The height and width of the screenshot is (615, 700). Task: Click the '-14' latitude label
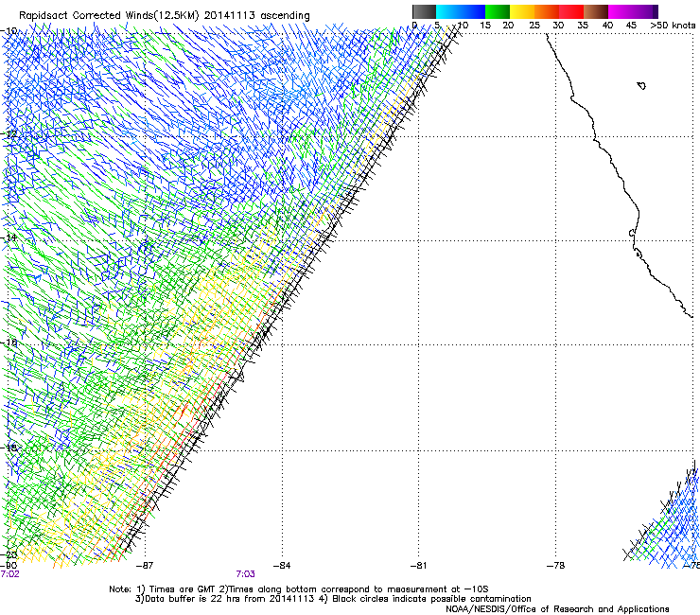point(9,237)
